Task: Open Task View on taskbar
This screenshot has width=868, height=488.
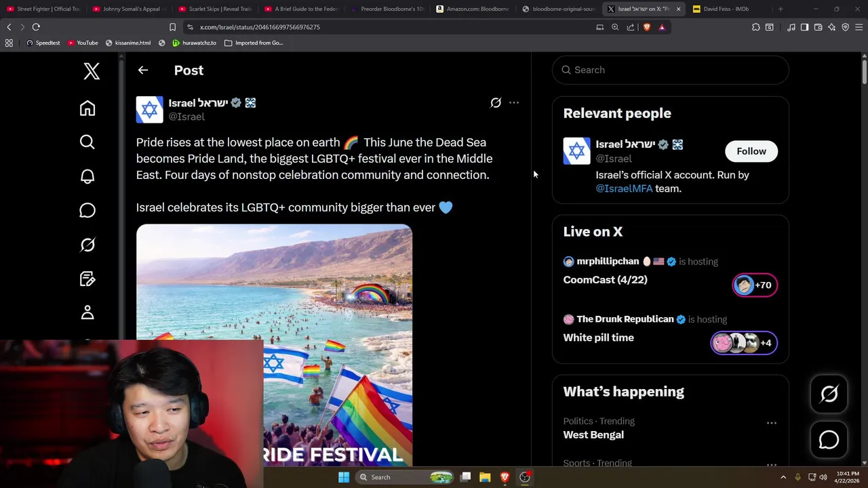Action: click(466, 477)
